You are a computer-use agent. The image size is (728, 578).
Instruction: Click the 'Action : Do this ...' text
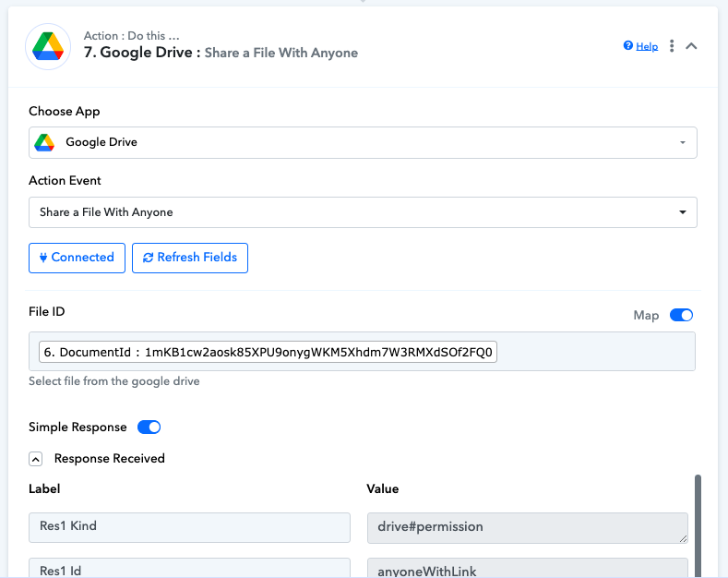click(131, 36)
